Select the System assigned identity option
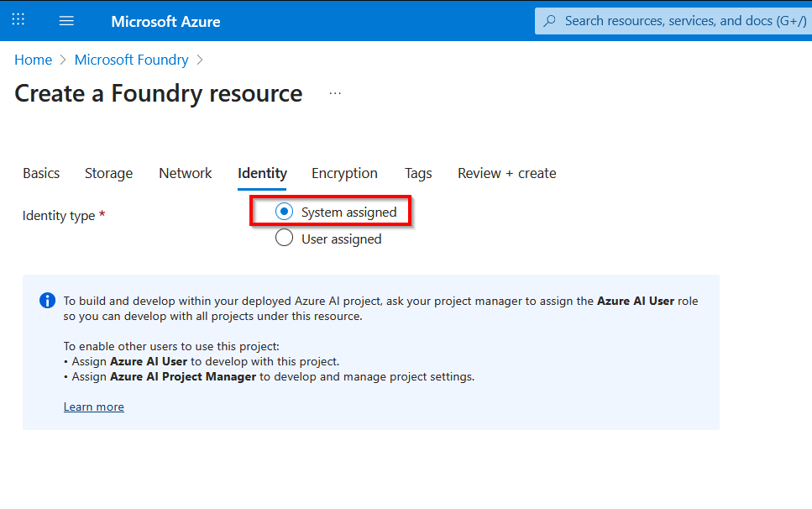 coord(285,213)
